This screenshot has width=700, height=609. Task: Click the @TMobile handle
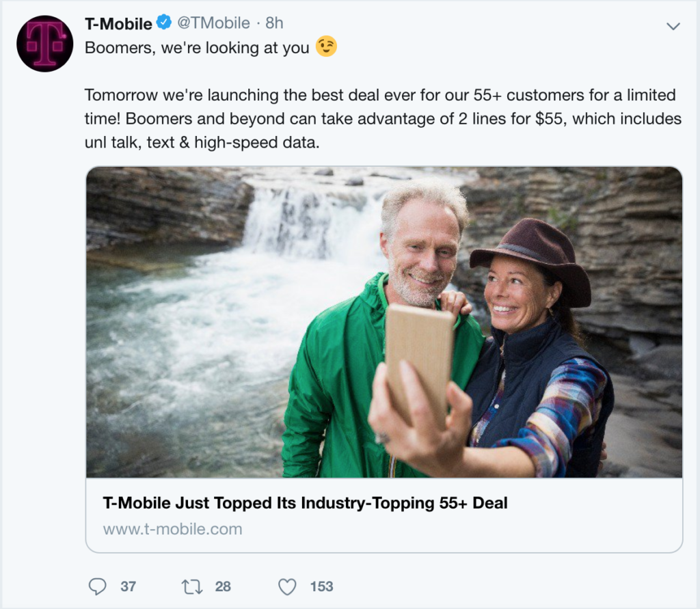click(x=213, y=23)
